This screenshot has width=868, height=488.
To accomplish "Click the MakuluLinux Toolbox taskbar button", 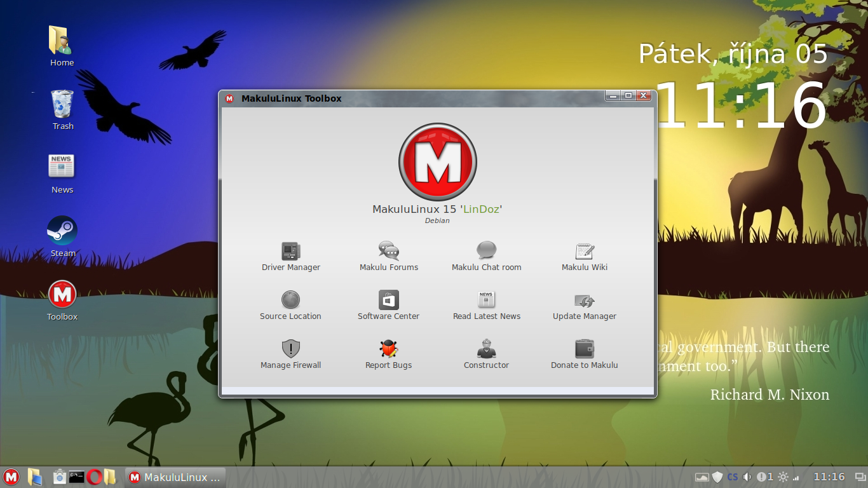I will click(175, 477).
